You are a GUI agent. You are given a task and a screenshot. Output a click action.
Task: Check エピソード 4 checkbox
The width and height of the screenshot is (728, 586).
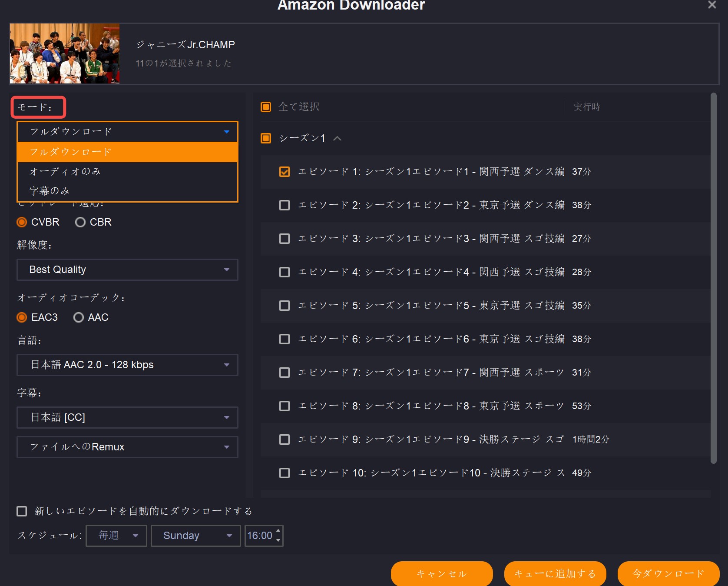click(x=285, y=272)
